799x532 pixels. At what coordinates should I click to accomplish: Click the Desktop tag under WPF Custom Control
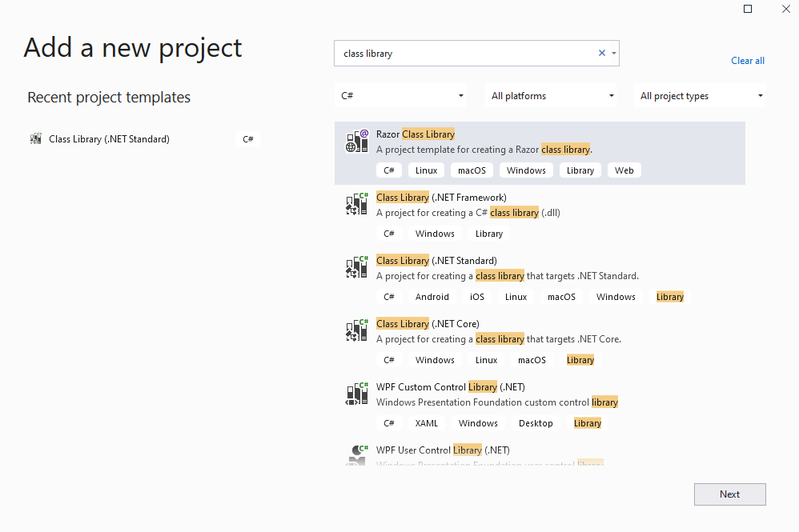point(536,423)
